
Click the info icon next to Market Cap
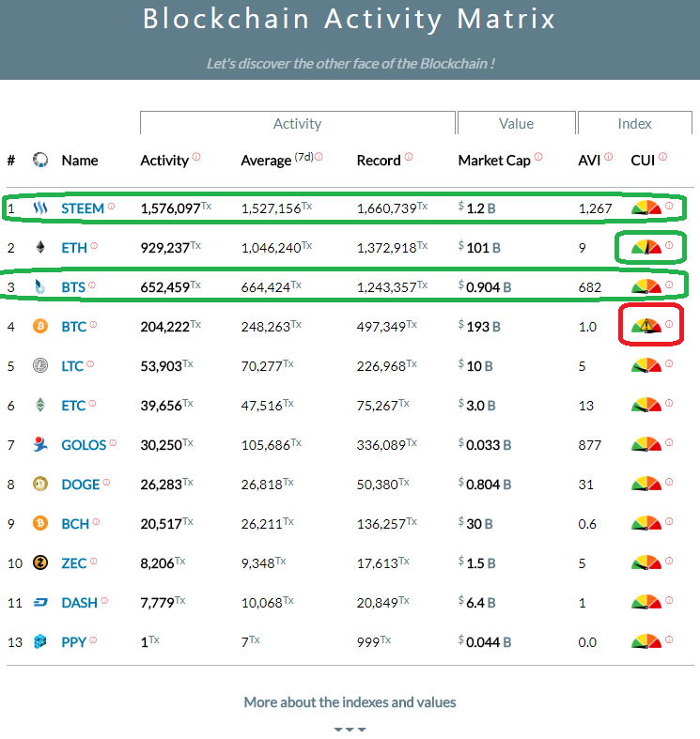(x=538, y=157)
